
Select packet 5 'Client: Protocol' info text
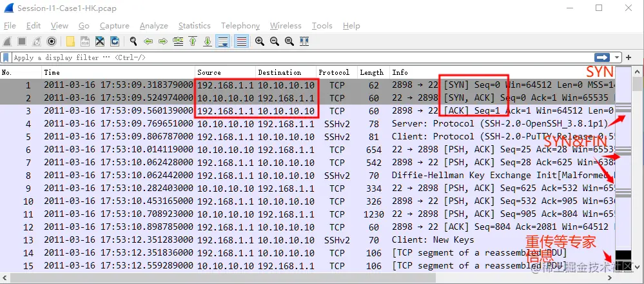503,136
